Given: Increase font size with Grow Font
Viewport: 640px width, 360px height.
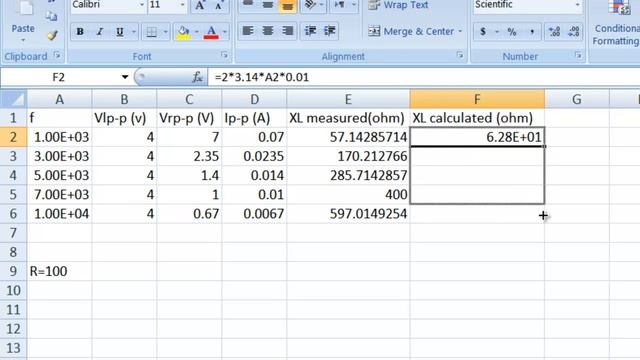Looking at the screenshot, I should (200, 5).
